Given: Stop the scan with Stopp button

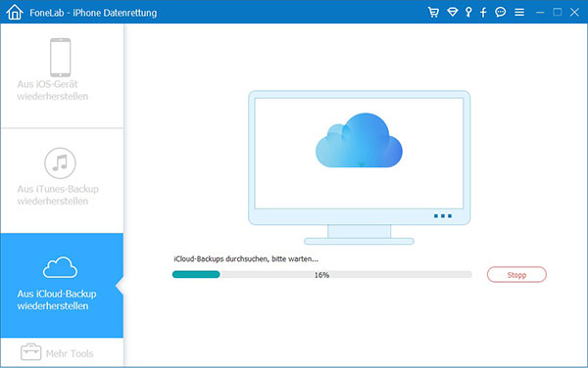Looking at the screenshot, I should coord(516,274).
